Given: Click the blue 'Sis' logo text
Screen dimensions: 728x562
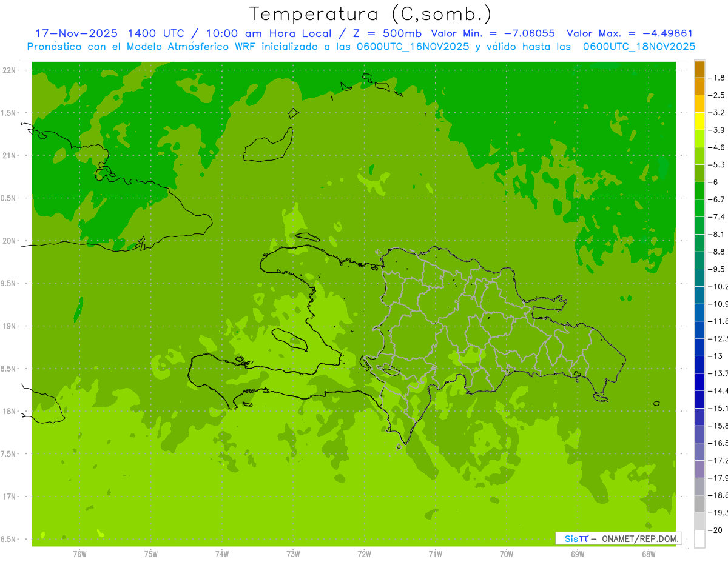Looking at the screenshot, I should 571,538.
